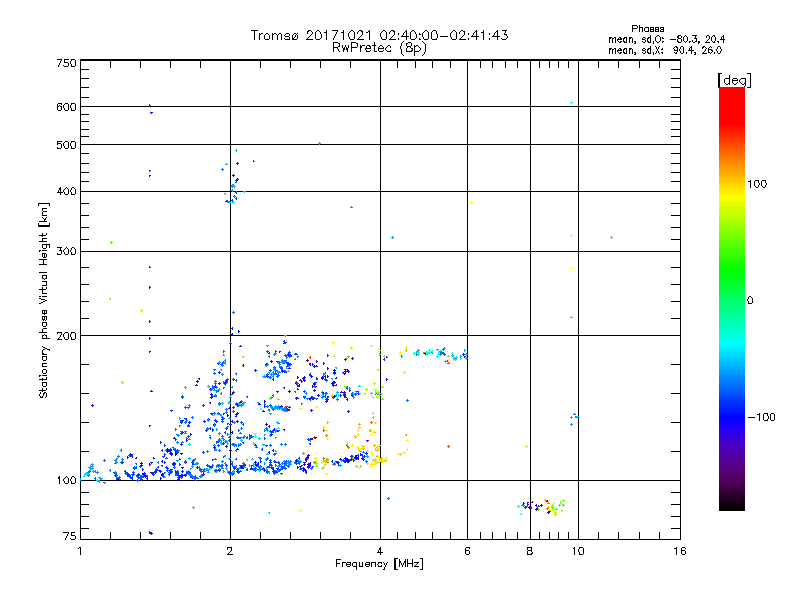Click the 'Frequency [MHz]' axis label
Image resolution: width=800 pixels, height=600 pixels.
(379, 564)
